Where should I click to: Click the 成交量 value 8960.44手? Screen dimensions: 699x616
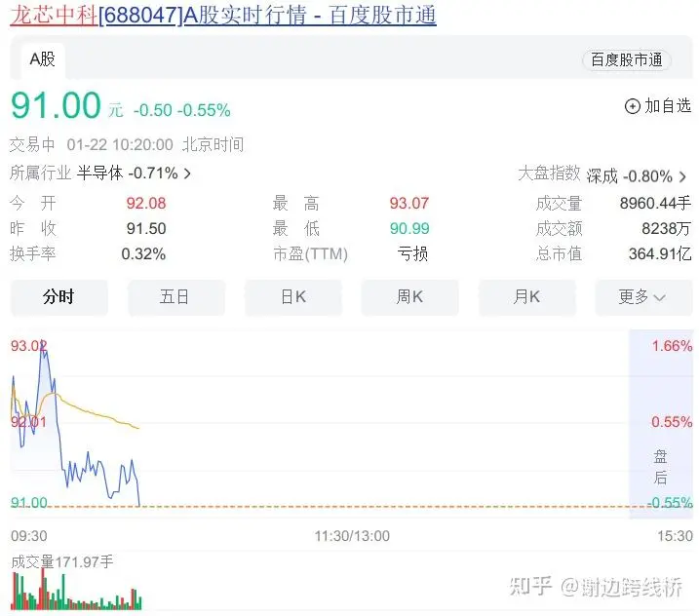coord(655,204)
